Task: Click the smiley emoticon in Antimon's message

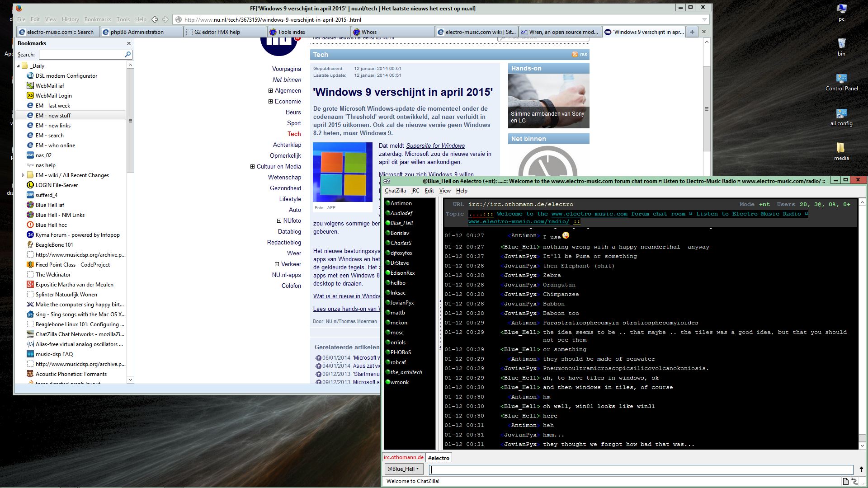Action: (x=566, y=235)
